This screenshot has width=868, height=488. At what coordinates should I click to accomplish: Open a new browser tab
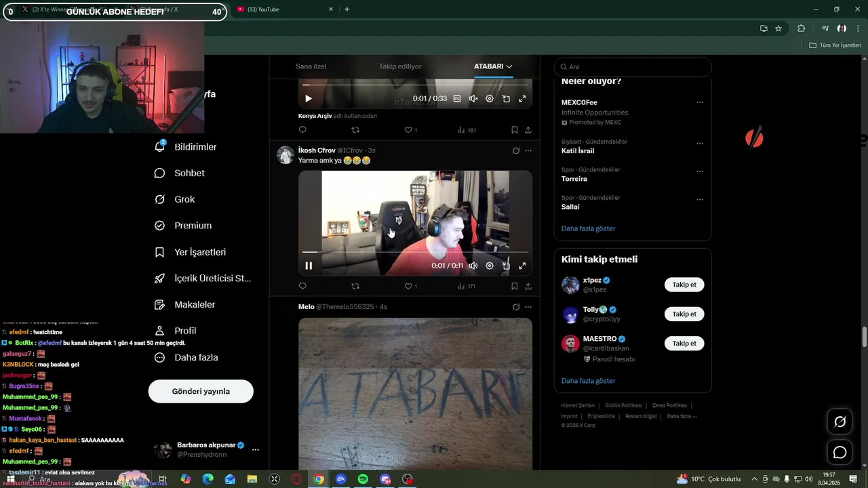point(347,9)
